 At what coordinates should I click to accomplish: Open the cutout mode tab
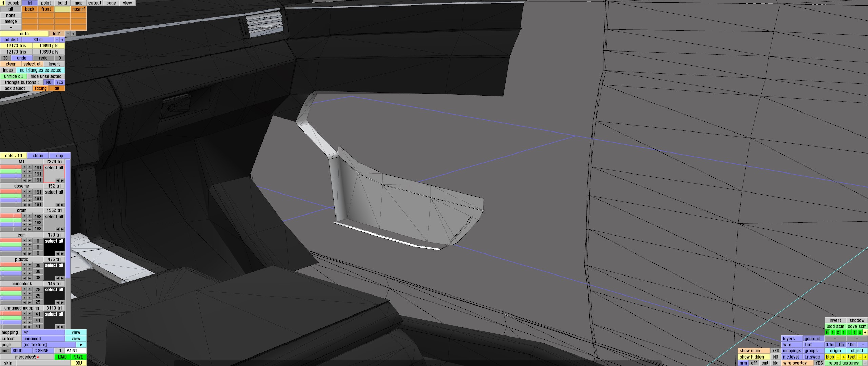pos(95,3)
